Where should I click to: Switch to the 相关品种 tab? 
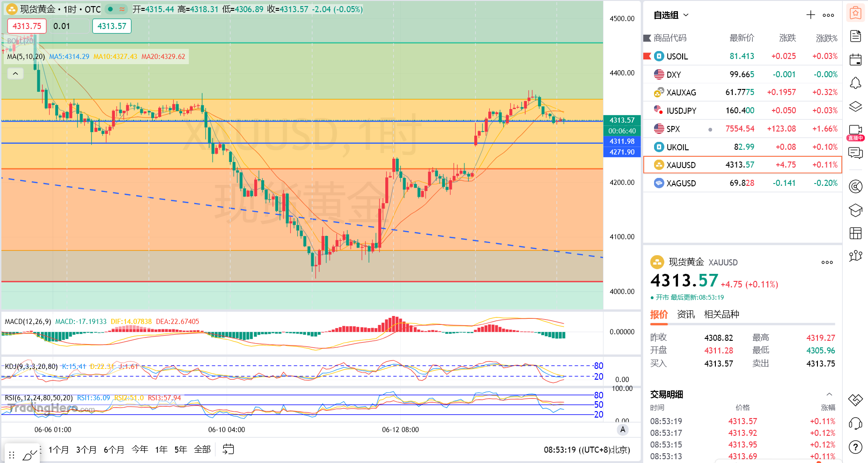(721, 314)
